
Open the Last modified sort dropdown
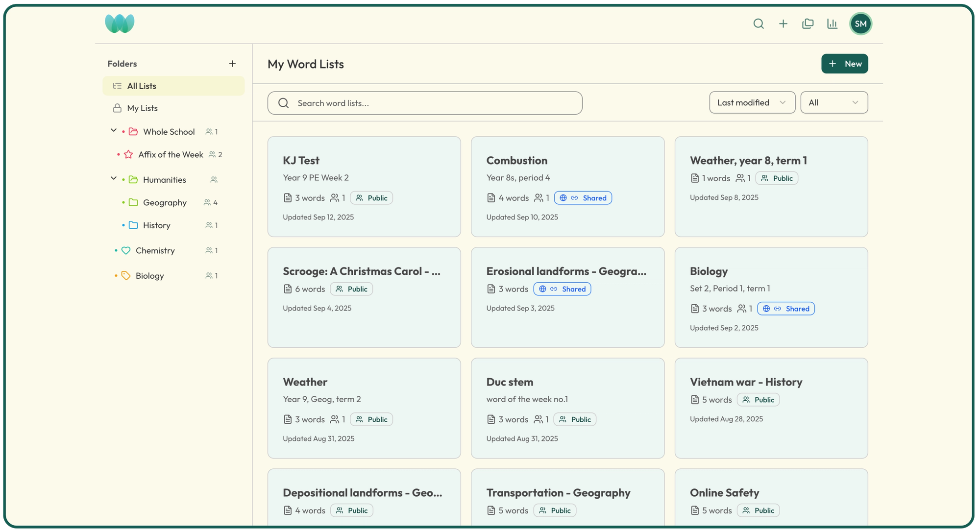[752, 102]
